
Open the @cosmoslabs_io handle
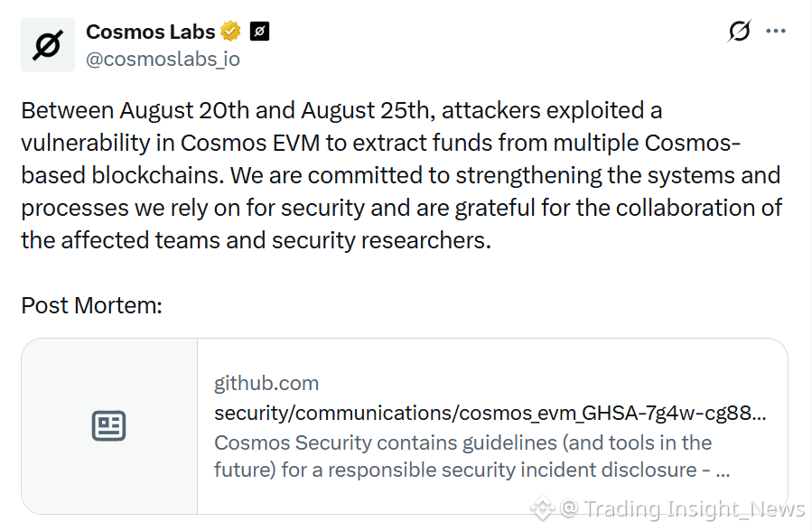(x=163, y=59)
